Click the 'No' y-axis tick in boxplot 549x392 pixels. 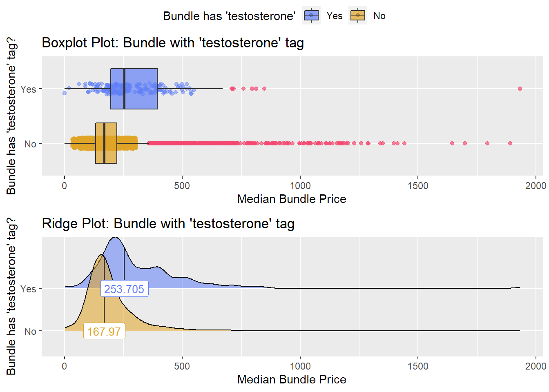pos(30,144)
